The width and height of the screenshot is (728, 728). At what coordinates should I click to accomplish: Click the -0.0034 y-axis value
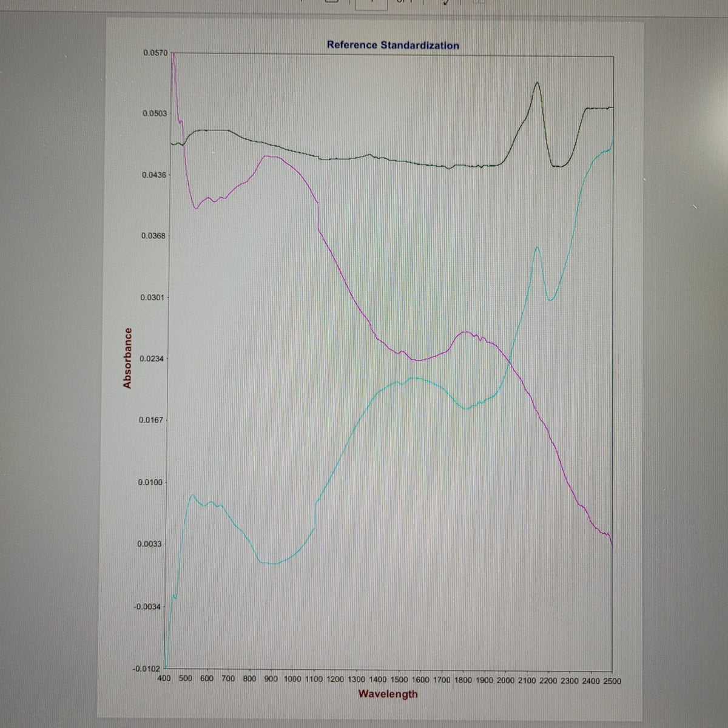point(146,606)
